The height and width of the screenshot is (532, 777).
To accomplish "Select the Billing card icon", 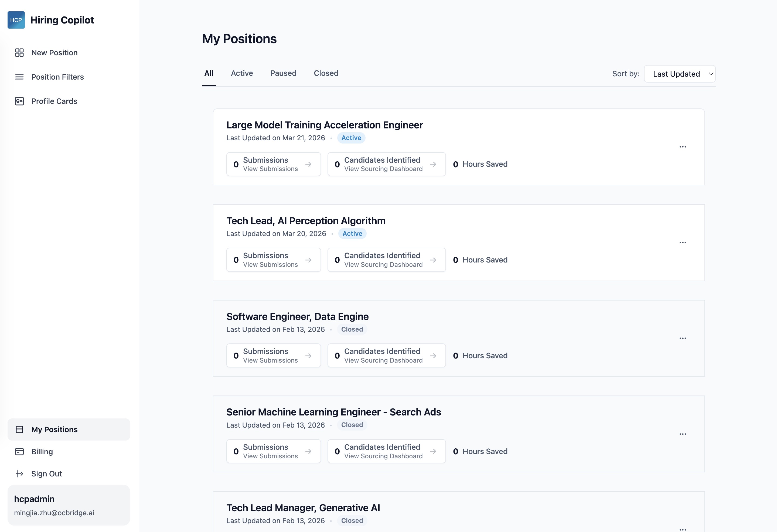I will [19, 451].
